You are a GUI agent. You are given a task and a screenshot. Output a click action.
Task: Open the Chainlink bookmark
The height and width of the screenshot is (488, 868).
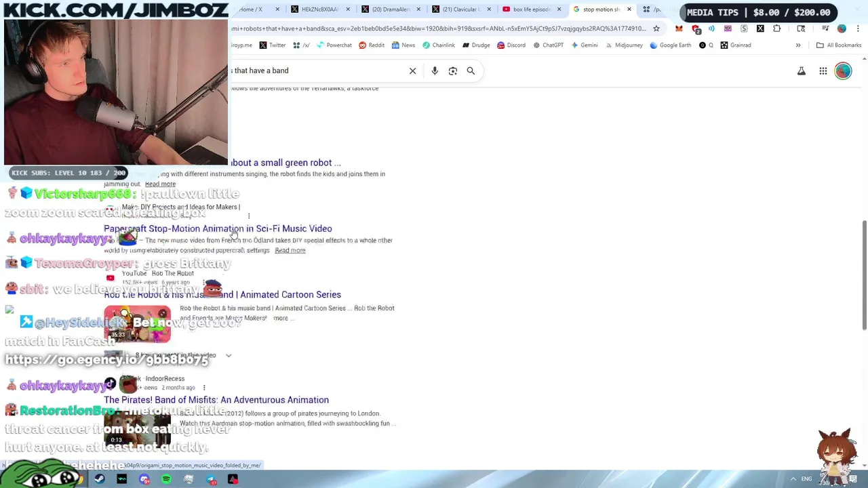(x=438, y=45)
